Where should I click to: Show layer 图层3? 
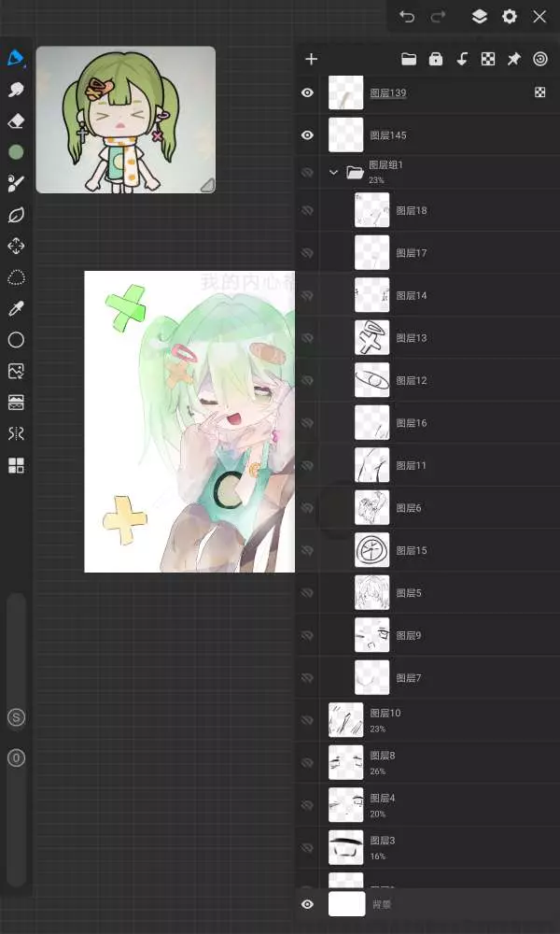pos(307,847)
